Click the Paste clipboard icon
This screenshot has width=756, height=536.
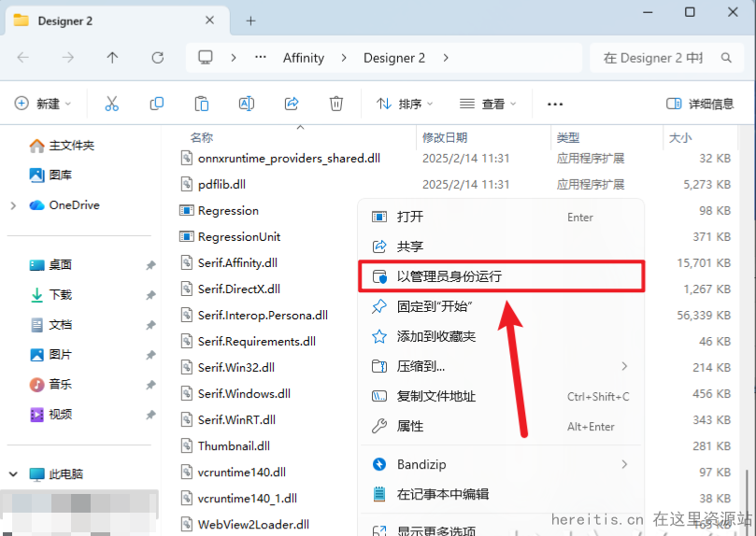coord(202,104)
